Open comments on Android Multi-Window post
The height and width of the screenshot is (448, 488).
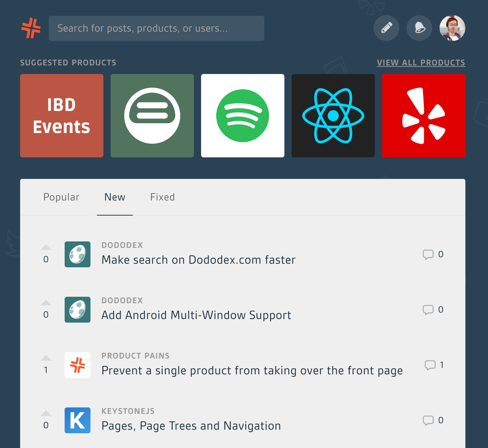[x=433, y=310]
